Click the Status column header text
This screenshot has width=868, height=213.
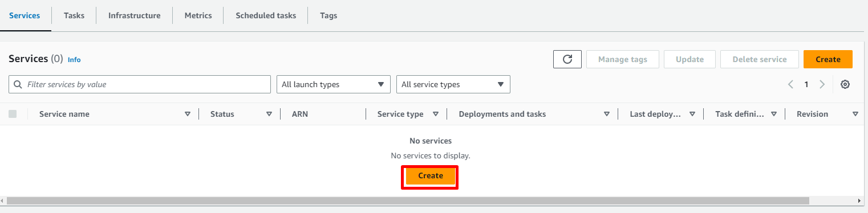pos(222,114)
